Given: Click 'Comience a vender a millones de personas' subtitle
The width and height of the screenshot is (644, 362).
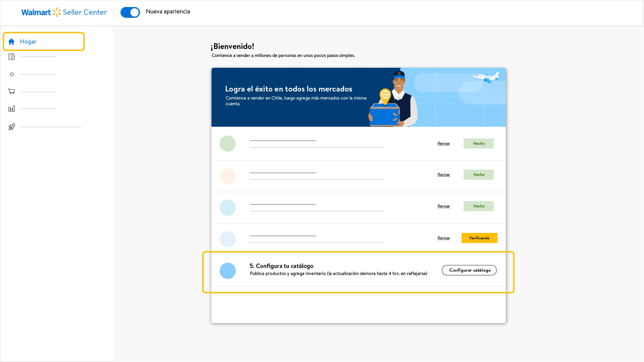Looking at the screenshot, I should 283,56.
